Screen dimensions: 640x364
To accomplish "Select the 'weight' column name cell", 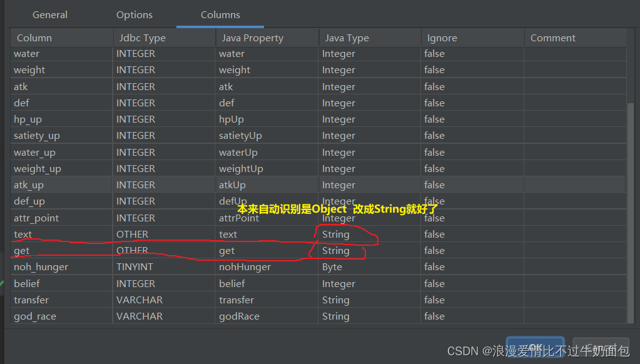I will (x=62, y=70).
